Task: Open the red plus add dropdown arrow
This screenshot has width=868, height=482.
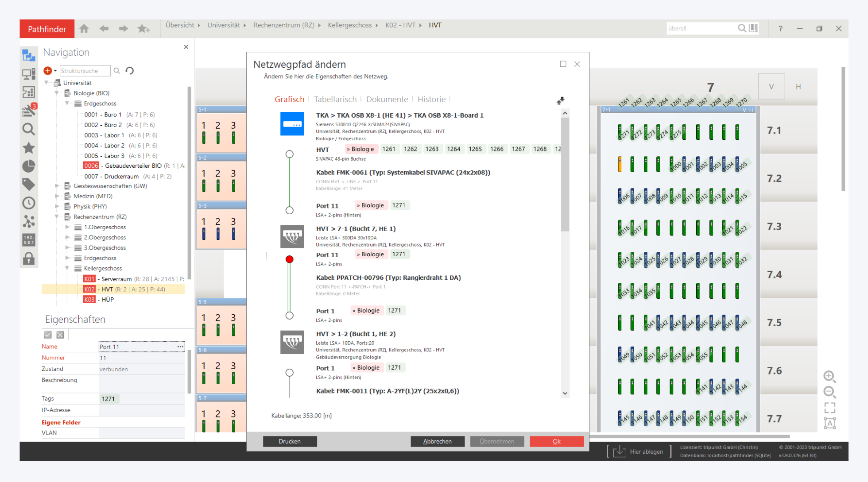Action: click(x=55, y=71)
